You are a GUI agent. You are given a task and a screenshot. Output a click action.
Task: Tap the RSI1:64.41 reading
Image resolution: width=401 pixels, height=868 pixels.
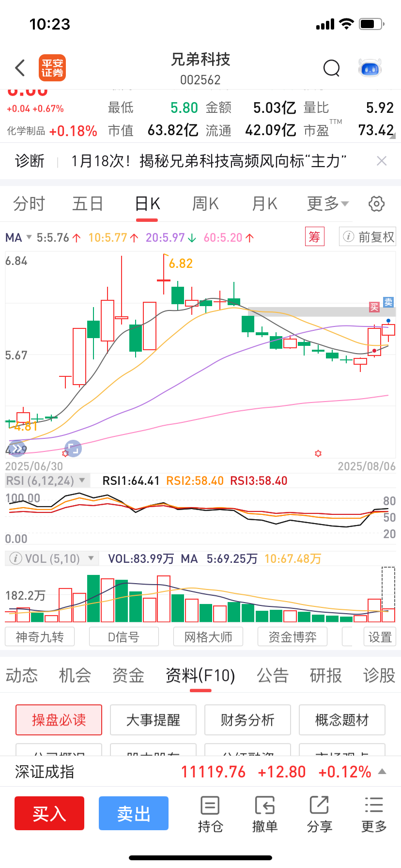131,480
